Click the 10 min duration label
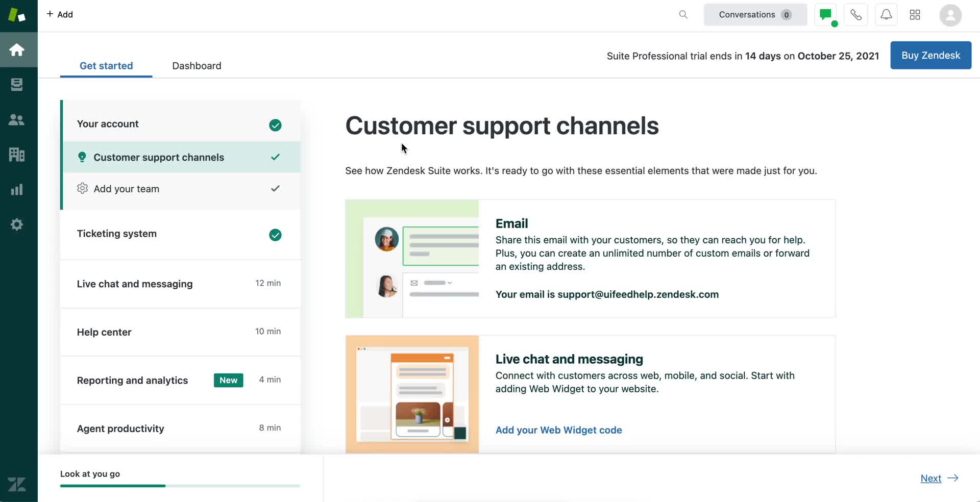 [268, 332]
